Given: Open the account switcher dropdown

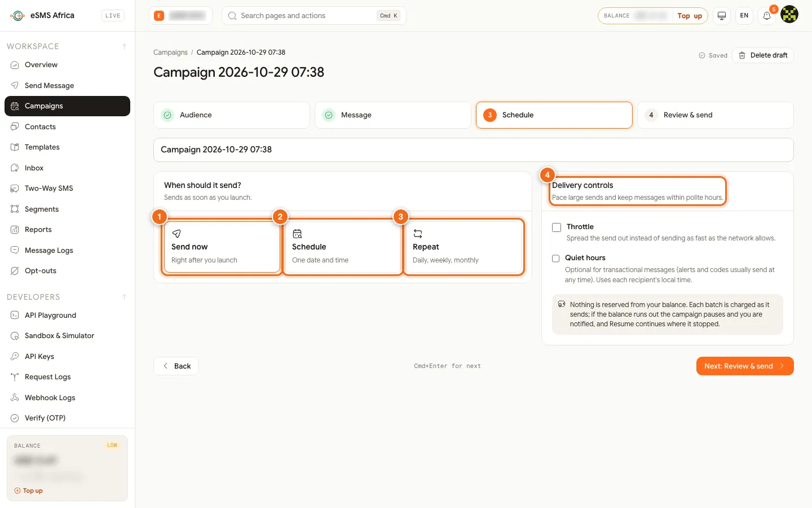Looking at the screenshot, I should [180, 16].
